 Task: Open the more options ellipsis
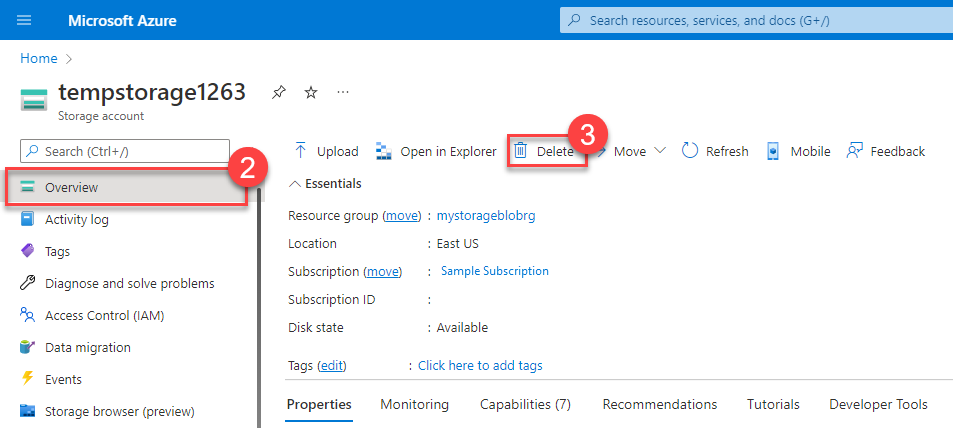click(343, 92)
